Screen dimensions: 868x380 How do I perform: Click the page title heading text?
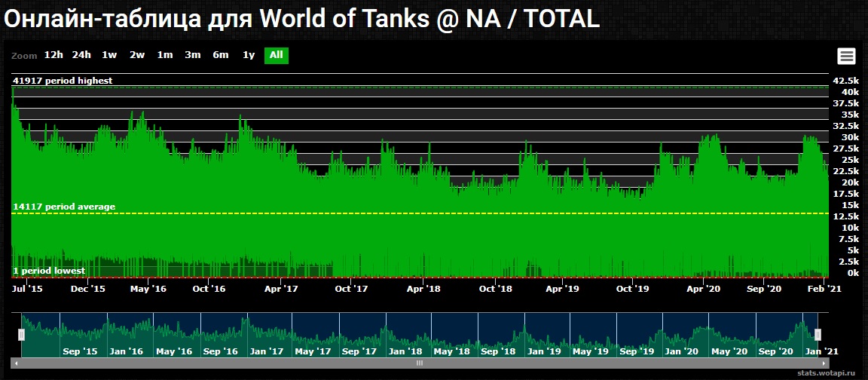(x=301, y=19)
